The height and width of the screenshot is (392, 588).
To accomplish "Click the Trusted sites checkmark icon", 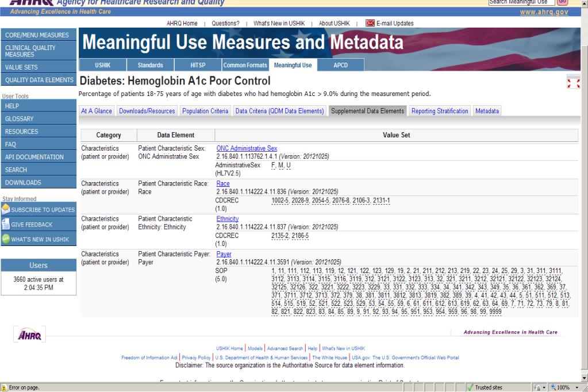I will [470, 387].
